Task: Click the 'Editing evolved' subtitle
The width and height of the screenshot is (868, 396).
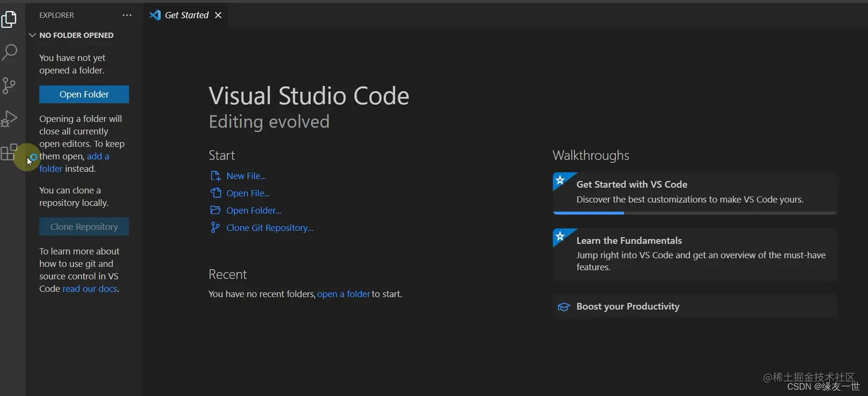Action: (269, 122)
